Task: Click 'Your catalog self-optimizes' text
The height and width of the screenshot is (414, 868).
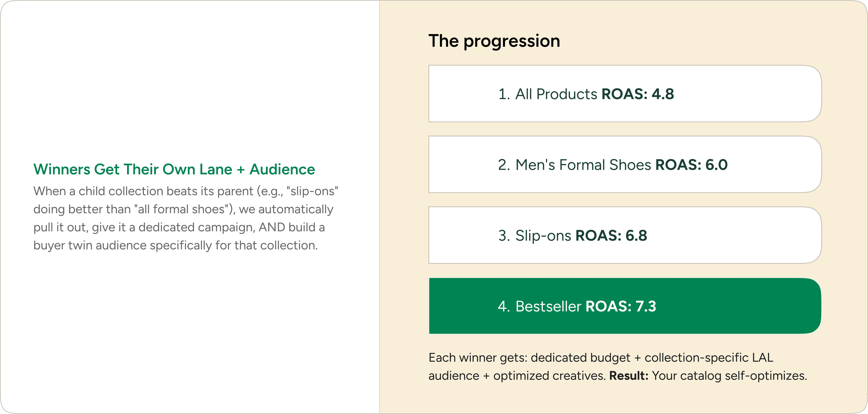Action: [x=729, y=376]
